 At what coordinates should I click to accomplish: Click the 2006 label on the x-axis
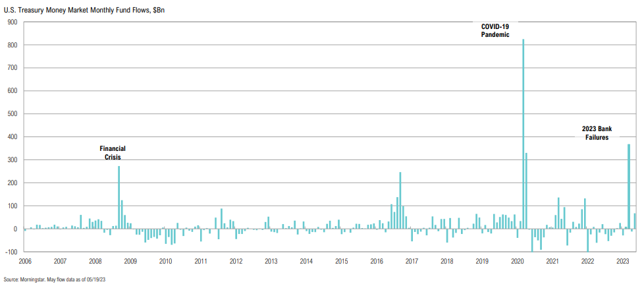click(x=24, y=262)
